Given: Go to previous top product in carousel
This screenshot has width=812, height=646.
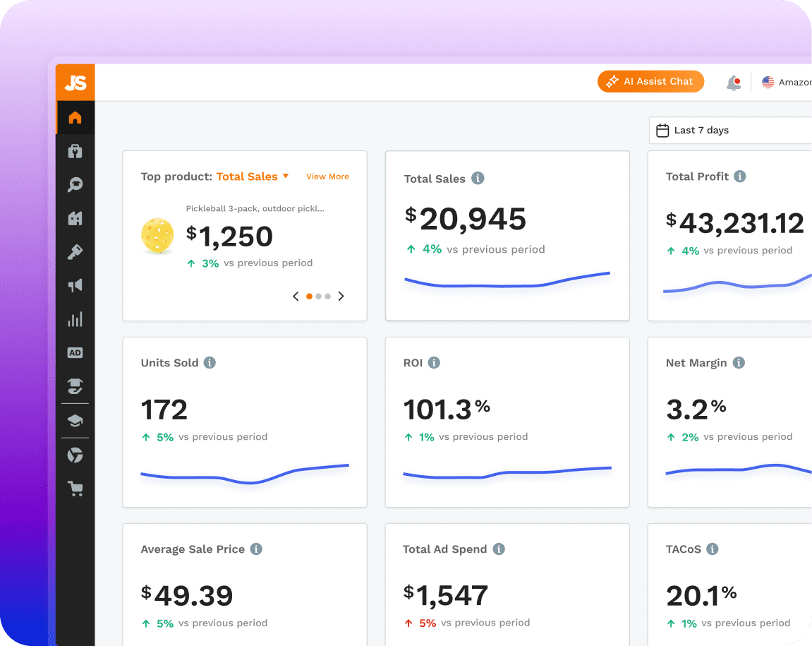Looking at the screenshot, I should tap(296, 296).
